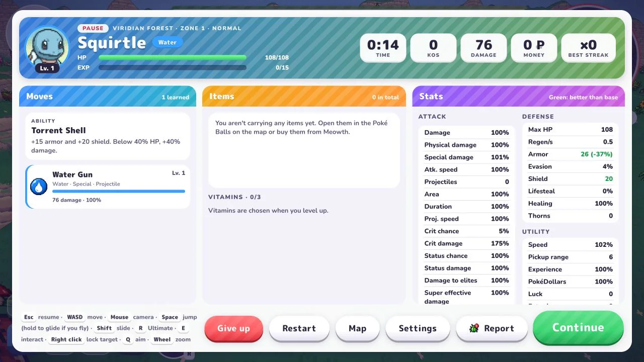Open the Map
Image resolution: width=644 pixels, height=362 pixels.
point(357,328)
